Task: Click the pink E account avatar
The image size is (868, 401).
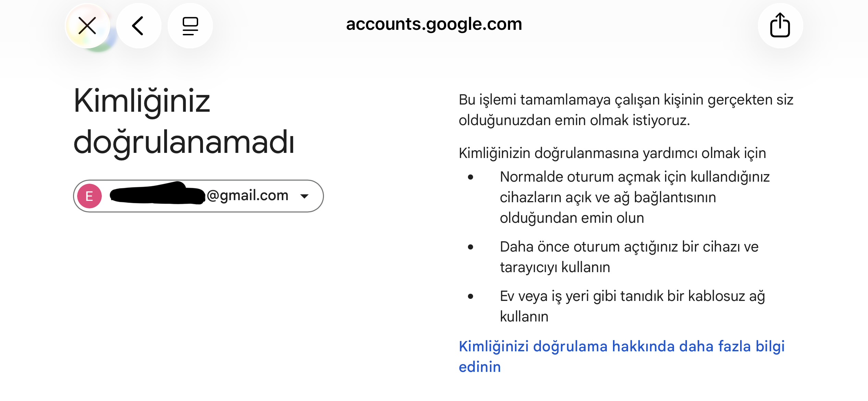Action: [89, 196]
